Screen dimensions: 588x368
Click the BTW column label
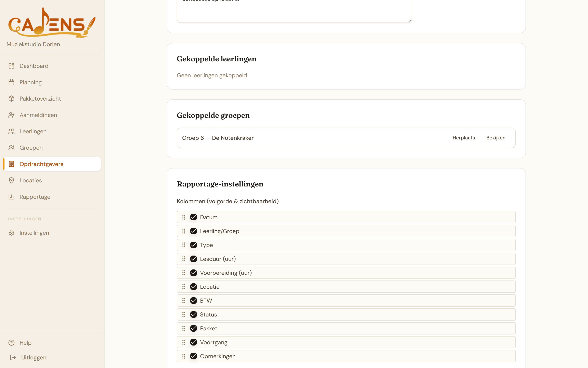(x=206, y=301)
